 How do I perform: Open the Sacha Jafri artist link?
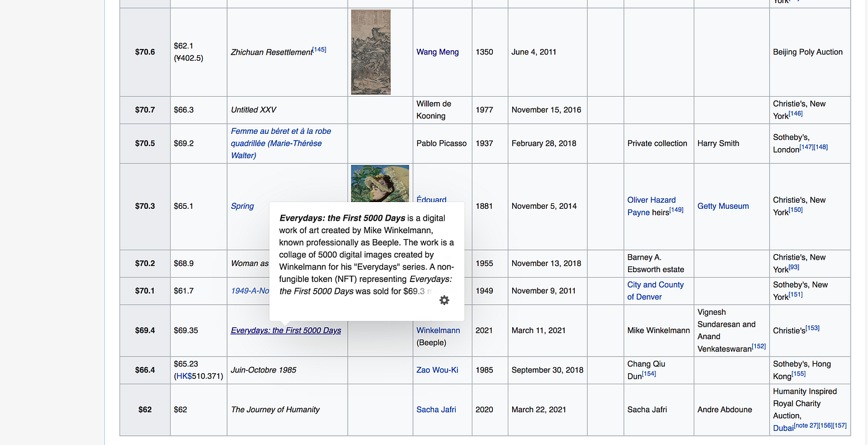(436, 410)
